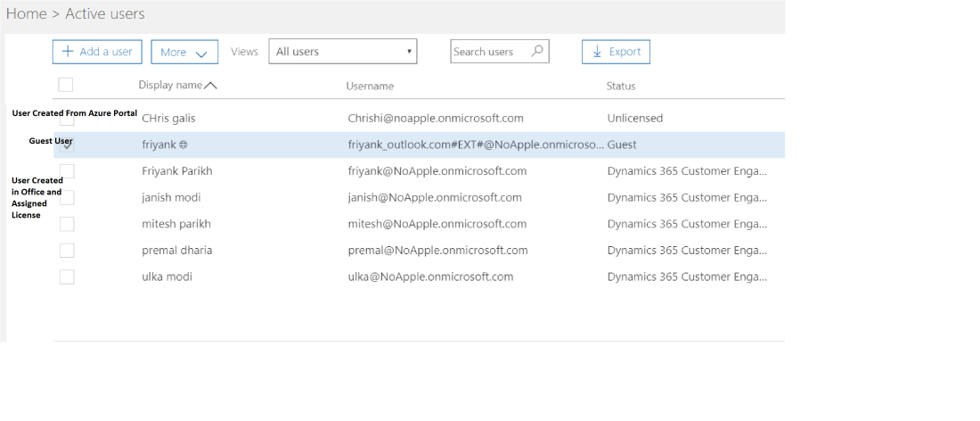Uncheck the friyank guest user checkbox
The width and height of the screenshot is (980, 421).
67,144
